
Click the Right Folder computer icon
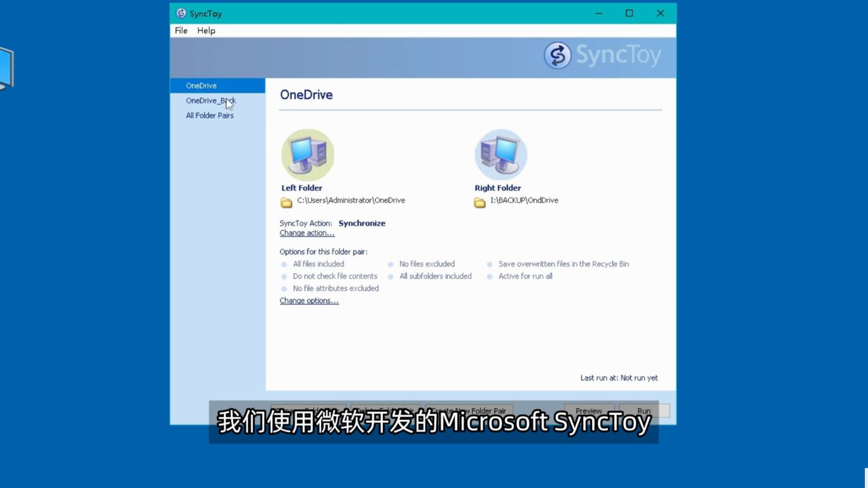pyautogui.click(x=501, y=155)
